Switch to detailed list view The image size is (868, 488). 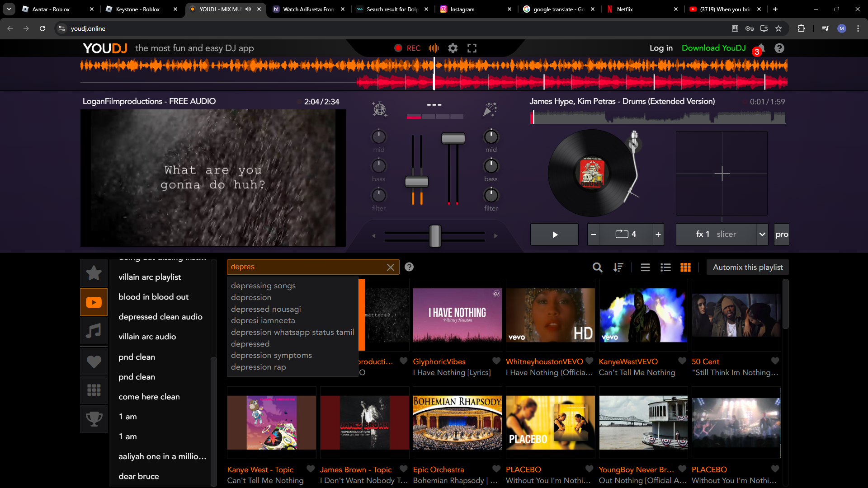tap(665, 267)
